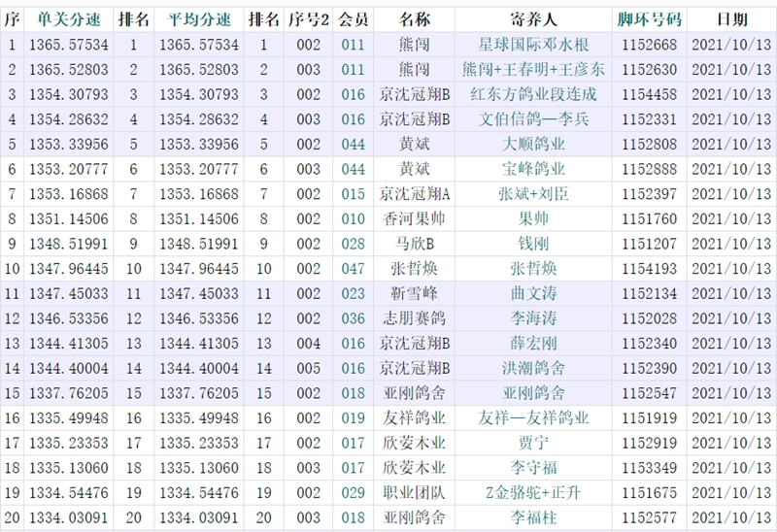Screen dimensions: 777x532
Task: Click speed value 1334.03091 in 单关分速 column
Action: [x=69, y=518]
